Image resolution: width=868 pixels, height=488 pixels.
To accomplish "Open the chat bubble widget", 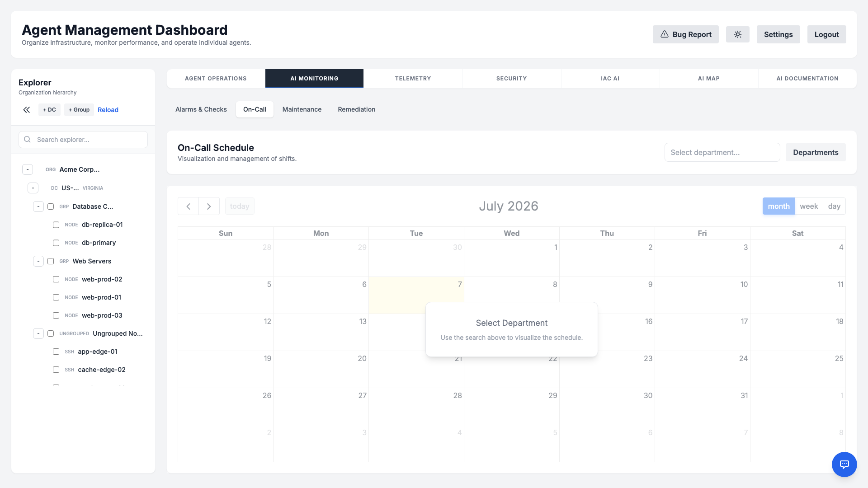I will [844, 464].
